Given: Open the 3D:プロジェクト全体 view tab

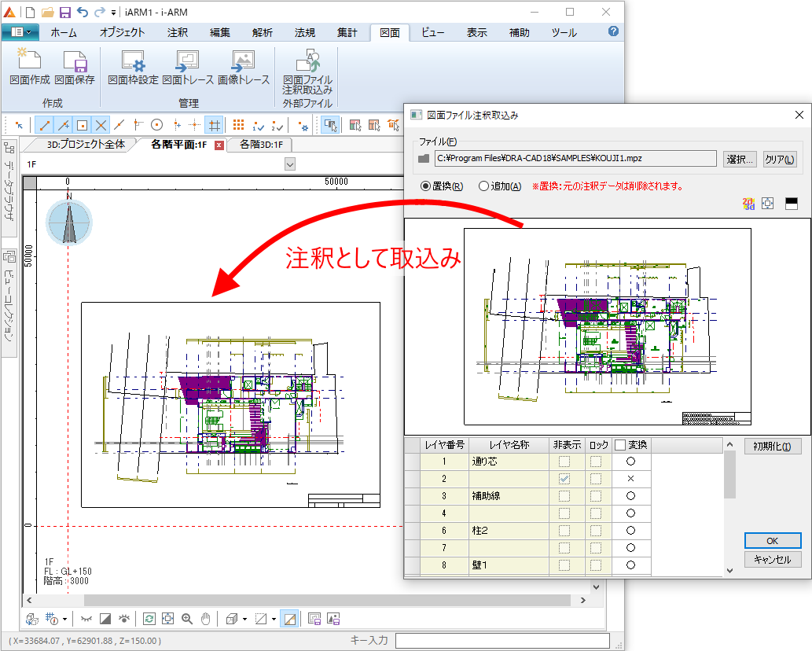Looking at the screenshot, I should (x=85, y=145).
